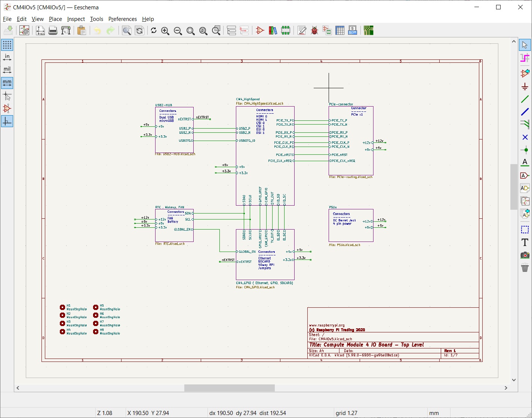Select the no-connect flag tool
The width and height of the screenshot is (532, 418).
pos(525,137)
